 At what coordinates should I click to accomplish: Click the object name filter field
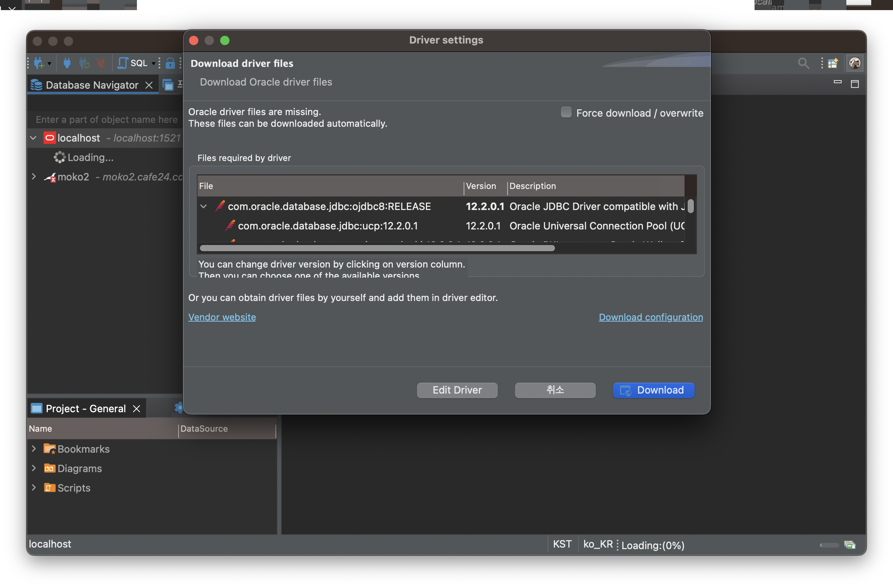point(106,119)
